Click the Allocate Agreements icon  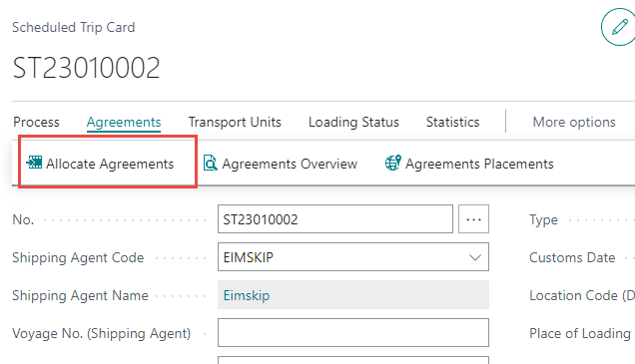[34, 163]
